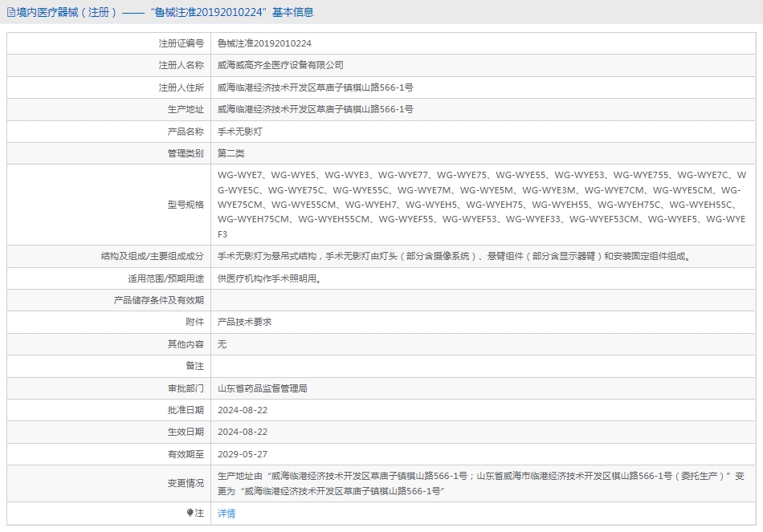Click the 其他内容 label
Screen dimensions: 763x532
186,344
